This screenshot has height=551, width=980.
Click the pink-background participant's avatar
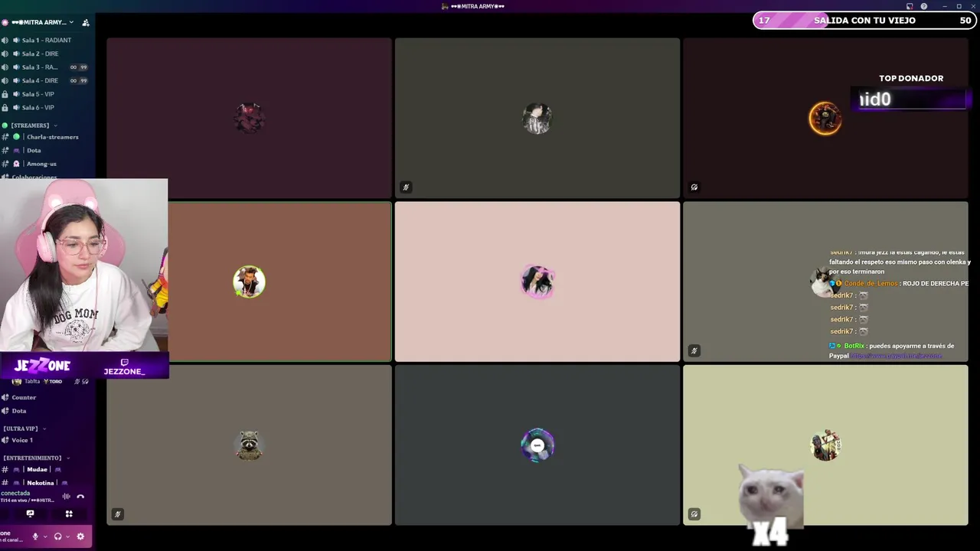(537, 282)
